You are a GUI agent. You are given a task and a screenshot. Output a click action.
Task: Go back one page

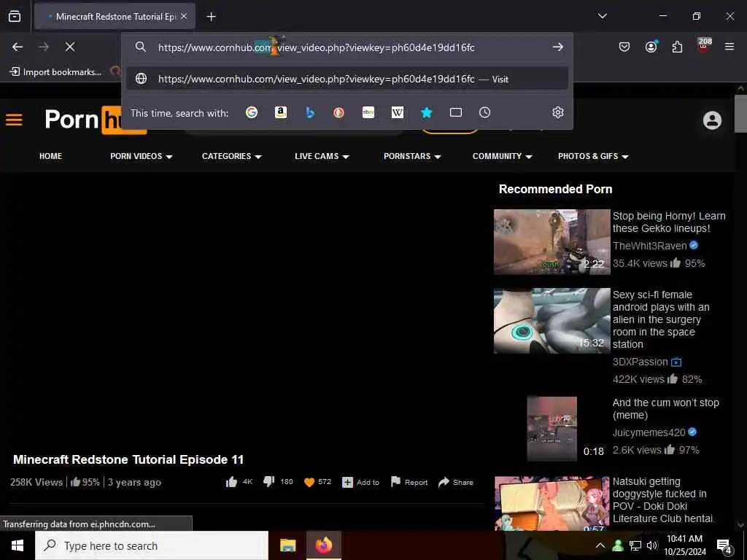coord(18,47)
